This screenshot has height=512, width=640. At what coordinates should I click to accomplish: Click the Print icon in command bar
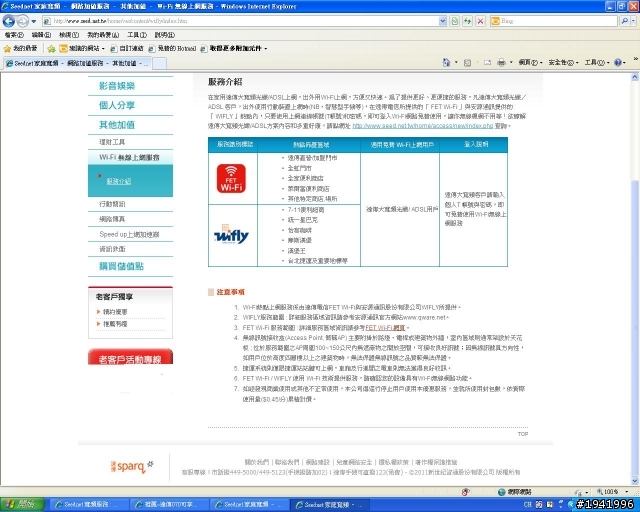click(x=501, y=63)
